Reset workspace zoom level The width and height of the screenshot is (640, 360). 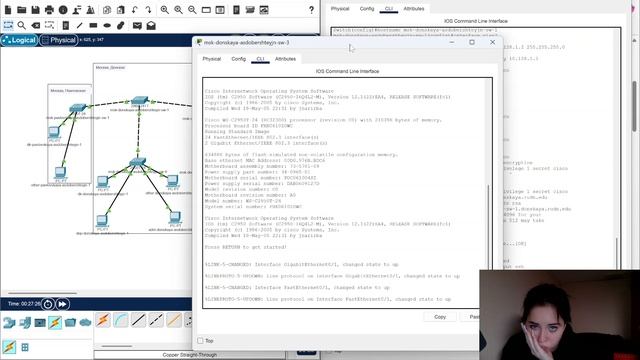pyautogui.click(x=178, y=10)
